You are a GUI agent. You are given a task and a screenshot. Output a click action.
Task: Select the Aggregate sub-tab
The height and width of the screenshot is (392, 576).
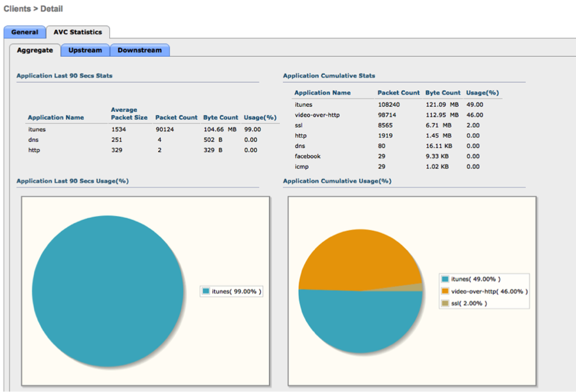tap(35, 50)
